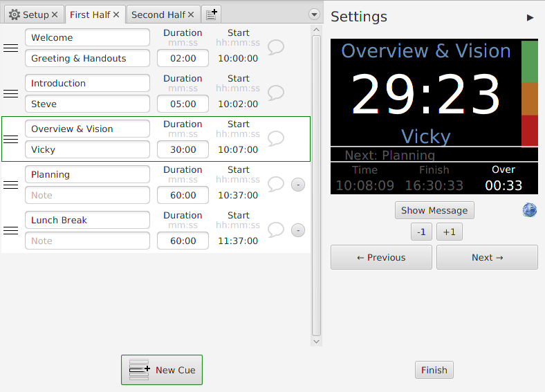Open the tab list dropdown arrow

(x=314, y=15)
